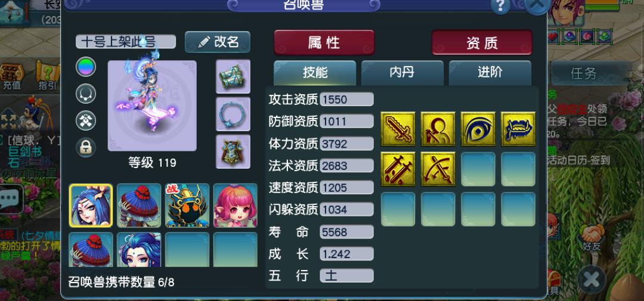Click the 改名 rename button
This screenshot has width=644, height=301.
pyautogui.click(x=218, y=42)
